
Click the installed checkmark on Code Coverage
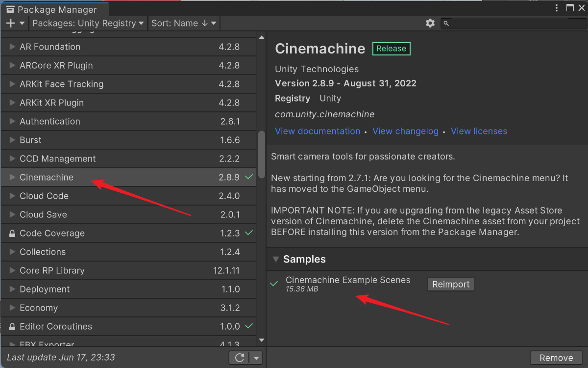pyautogui.click(x=249, y=233)
